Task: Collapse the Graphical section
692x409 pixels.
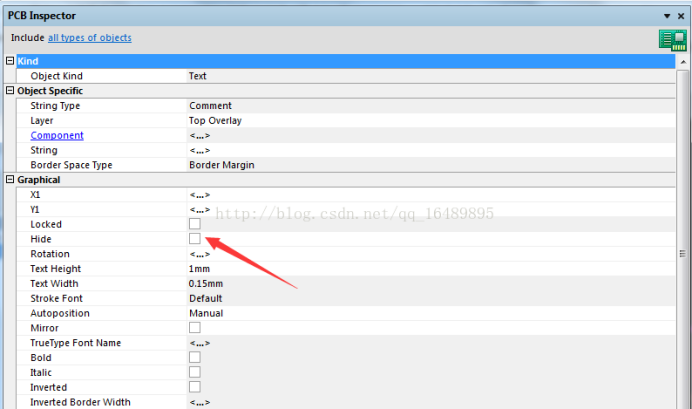Action: 10,180
